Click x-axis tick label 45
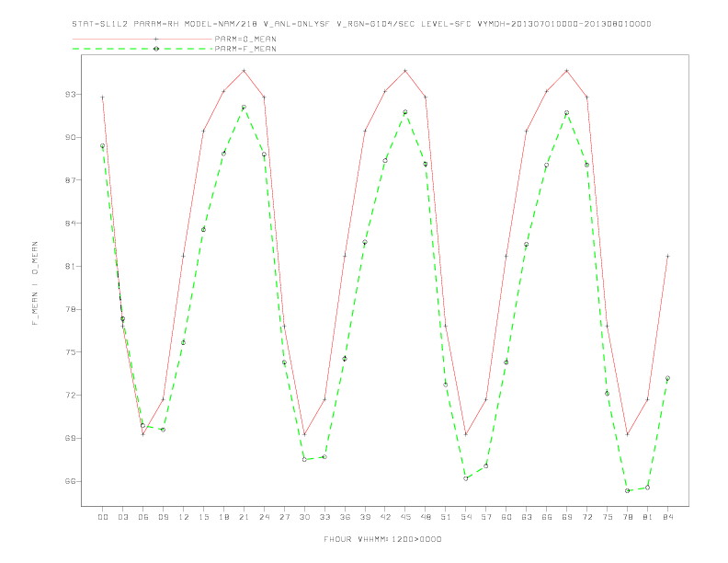The image size is (728, 563). point(405,517)
